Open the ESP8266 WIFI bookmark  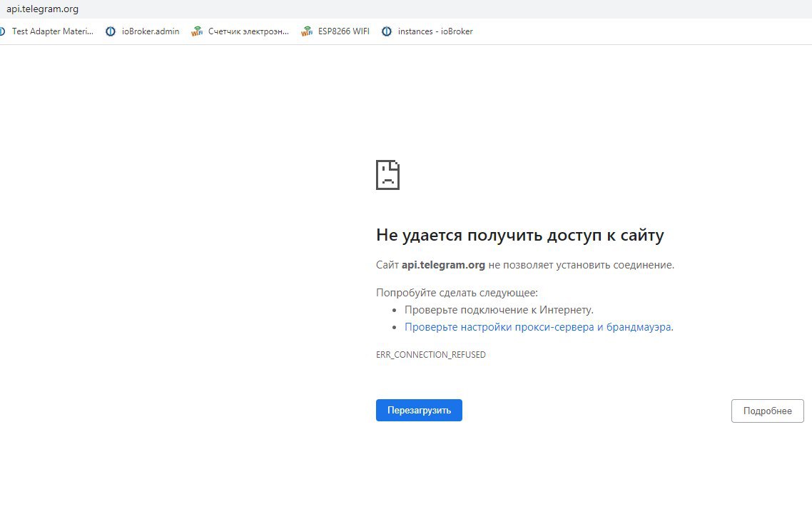point(335,31)
